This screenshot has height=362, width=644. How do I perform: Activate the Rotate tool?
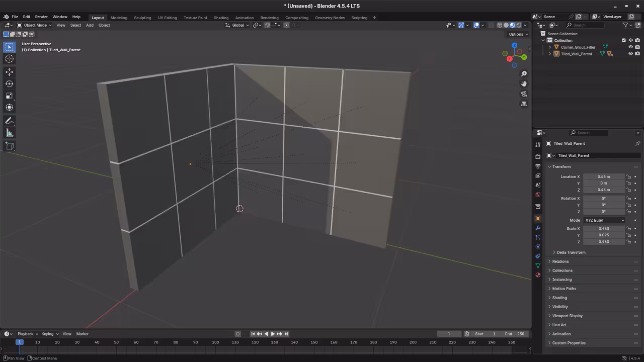pos(9,83)
